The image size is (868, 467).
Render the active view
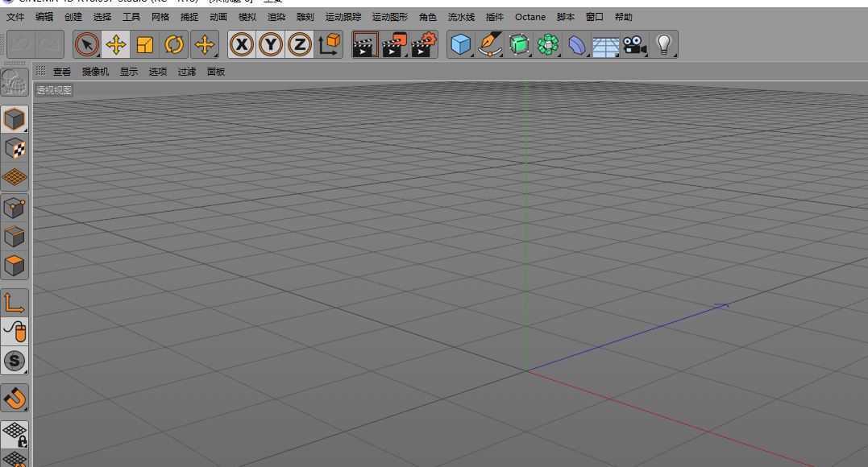point(365,44)
